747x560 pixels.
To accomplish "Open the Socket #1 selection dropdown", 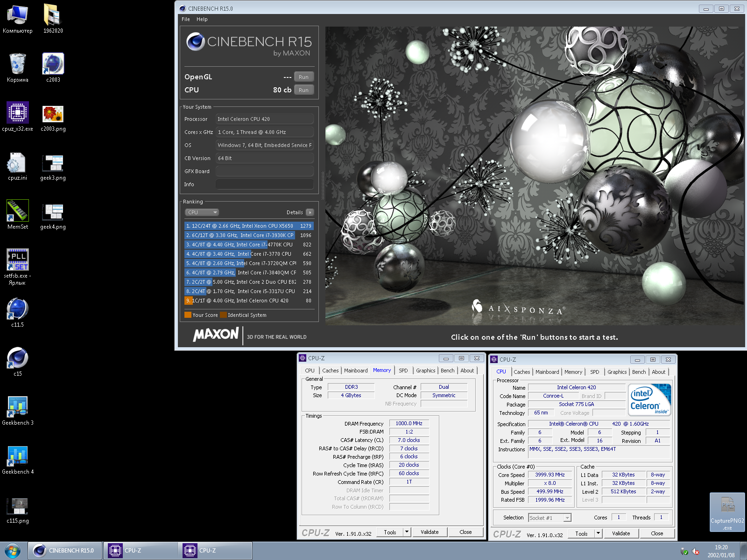I will coord(550,518).
